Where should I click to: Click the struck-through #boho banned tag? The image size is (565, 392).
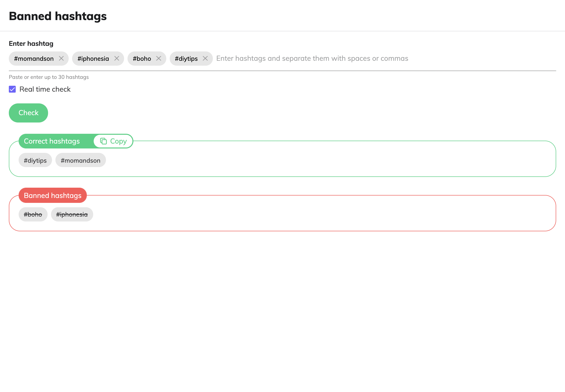coord(33,214)
